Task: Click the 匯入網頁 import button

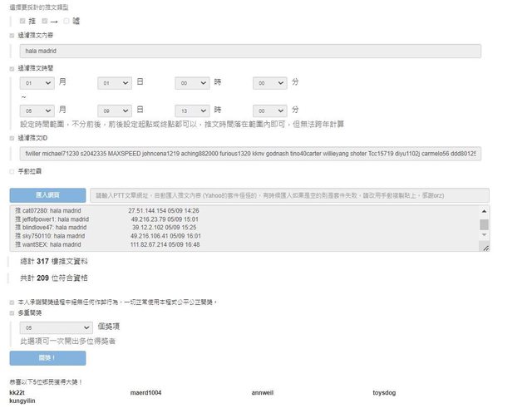Action: 47,195
